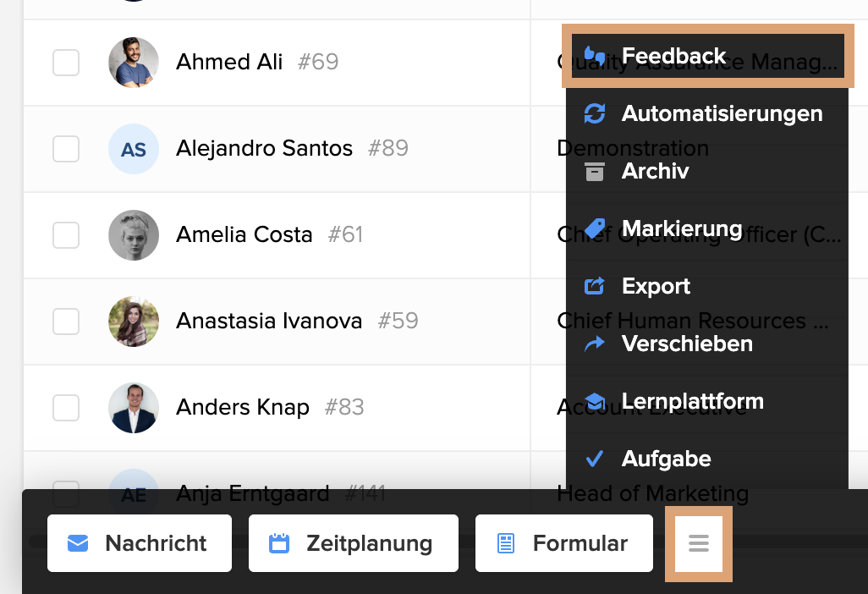Click the Formular button
This screenshot has height=594, width=868.
563,543
